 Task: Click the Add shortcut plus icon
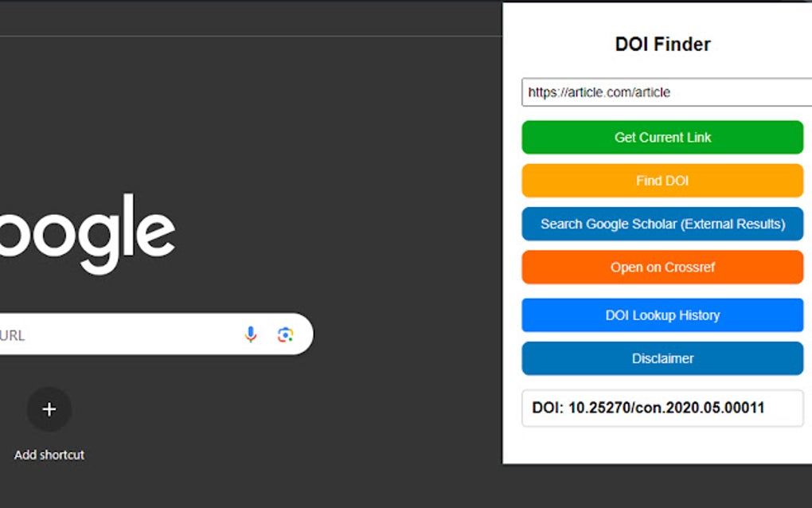pyautogui.click(x=49, y=409)
